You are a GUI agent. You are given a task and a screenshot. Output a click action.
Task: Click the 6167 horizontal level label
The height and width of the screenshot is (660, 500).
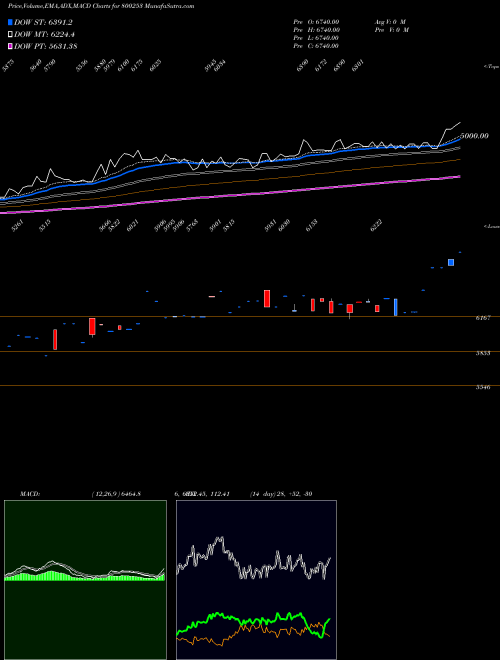click(x=483, y=318)
